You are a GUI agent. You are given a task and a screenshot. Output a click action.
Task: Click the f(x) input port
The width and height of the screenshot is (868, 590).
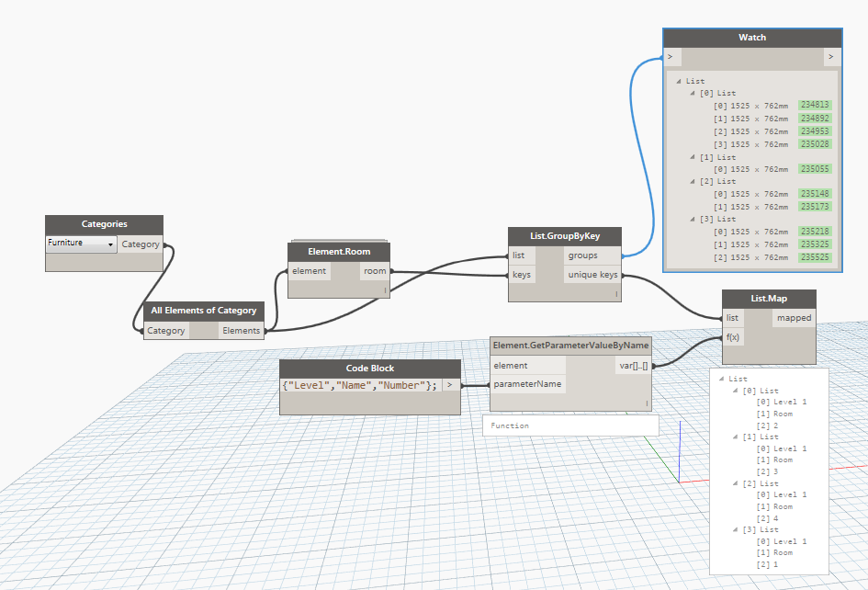(x=733, y=337)
